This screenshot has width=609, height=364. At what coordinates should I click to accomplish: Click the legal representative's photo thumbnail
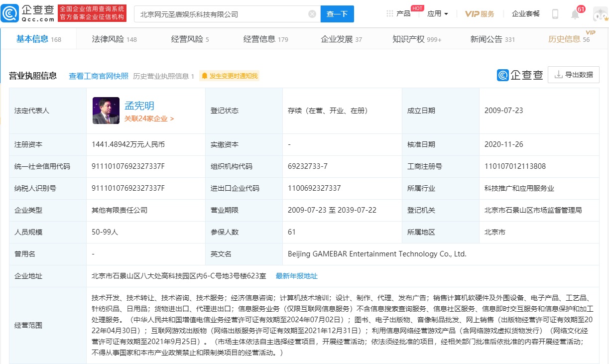pyautogui.click(x=106, y=111)
